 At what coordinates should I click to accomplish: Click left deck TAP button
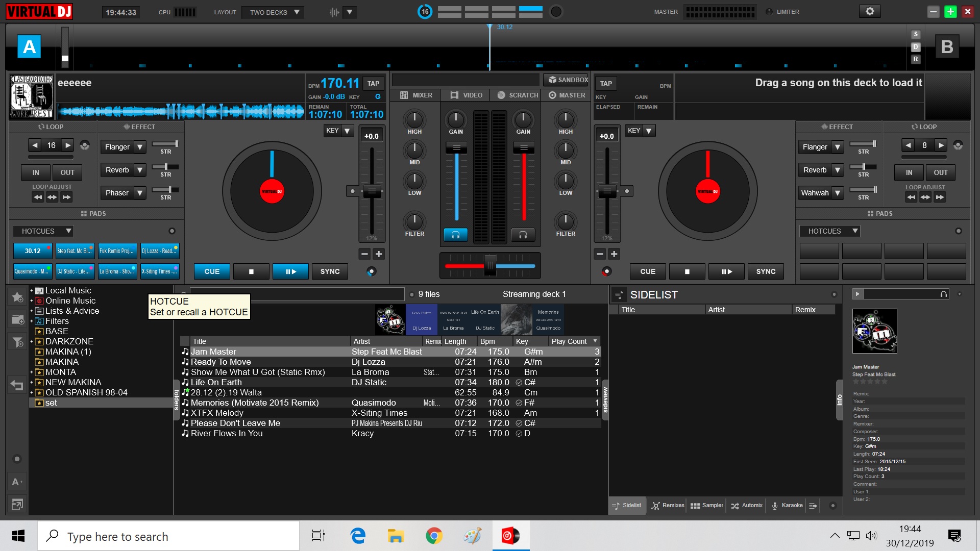pyautogui.click(x=373, y=84)
